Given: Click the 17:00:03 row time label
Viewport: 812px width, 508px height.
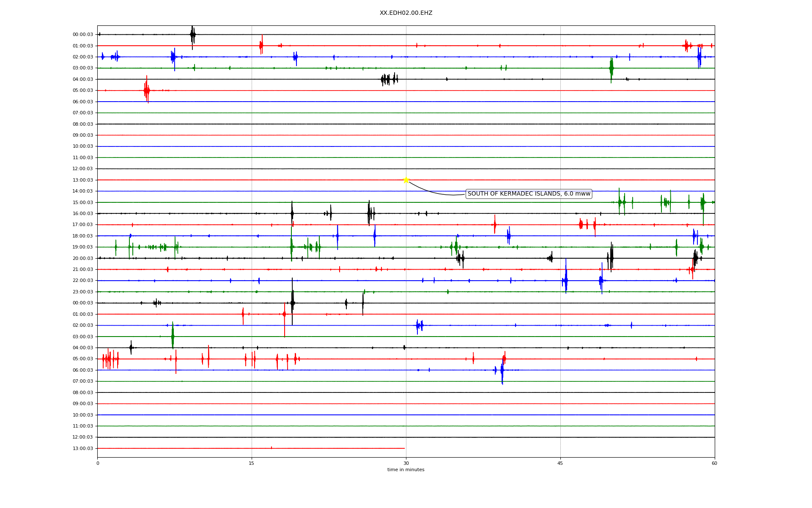Looking at the screenshot, I should (x=83, y=225).
